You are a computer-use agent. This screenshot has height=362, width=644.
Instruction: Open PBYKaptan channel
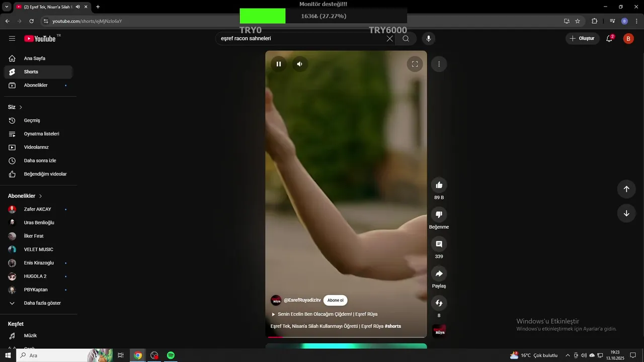tap(38, 290)
